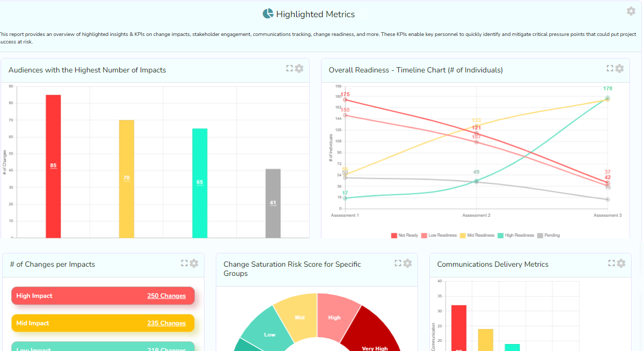Image resolution: width=644 pixels, height=351 pixels.
Task: Select the teal bar labeled 65
Action: tap(200, 183)
